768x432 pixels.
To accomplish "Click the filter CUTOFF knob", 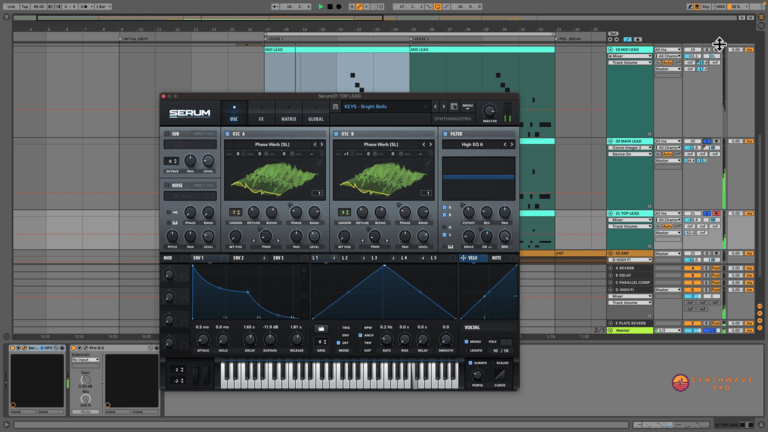I will (469, 212).
